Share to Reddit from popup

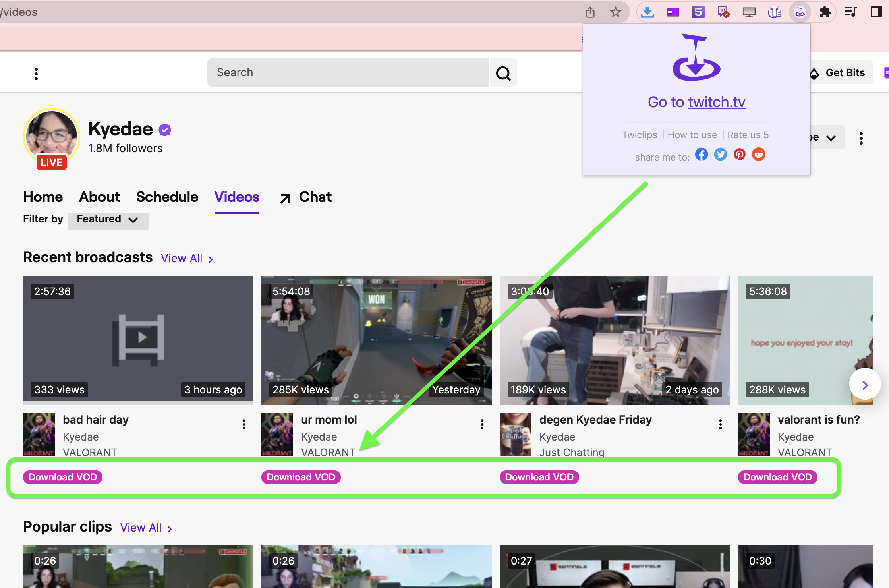[758, 154]
